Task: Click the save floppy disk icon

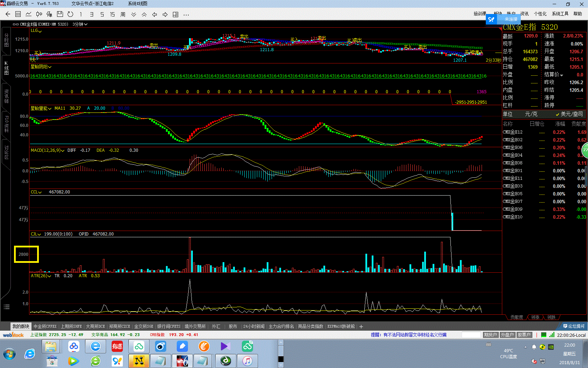Action: 60,14
